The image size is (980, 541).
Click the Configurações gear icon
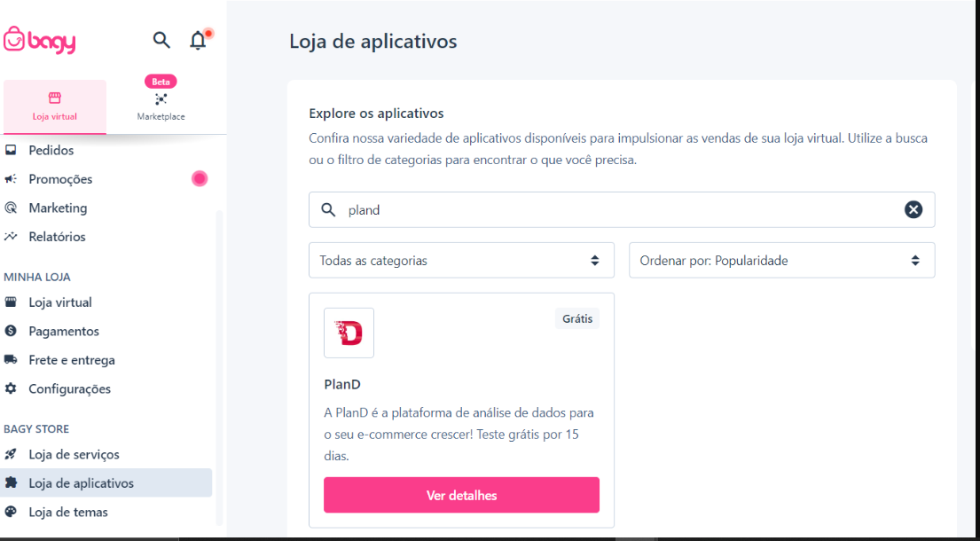coord(11,388)
